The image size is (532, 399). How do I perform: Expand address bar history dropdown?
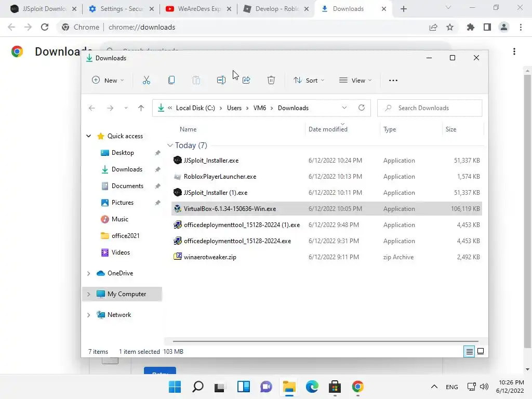tap(344, 108)
